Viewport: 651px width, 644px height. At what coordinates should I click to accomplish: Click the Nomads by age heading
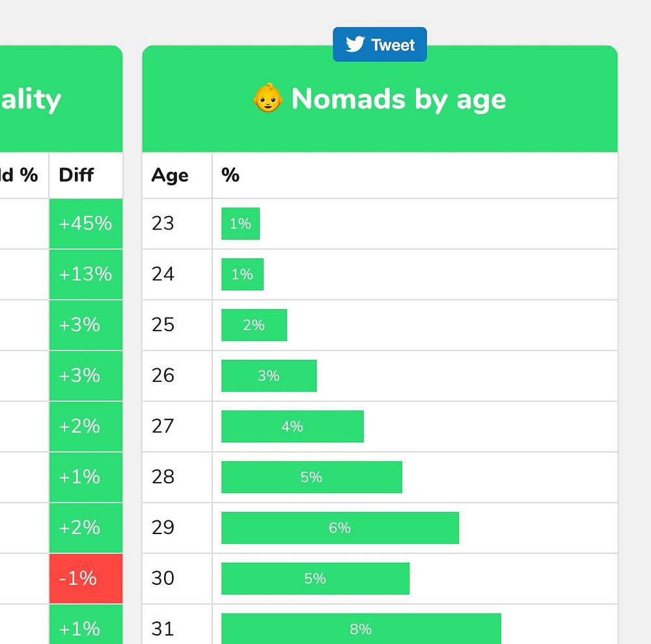398,99
